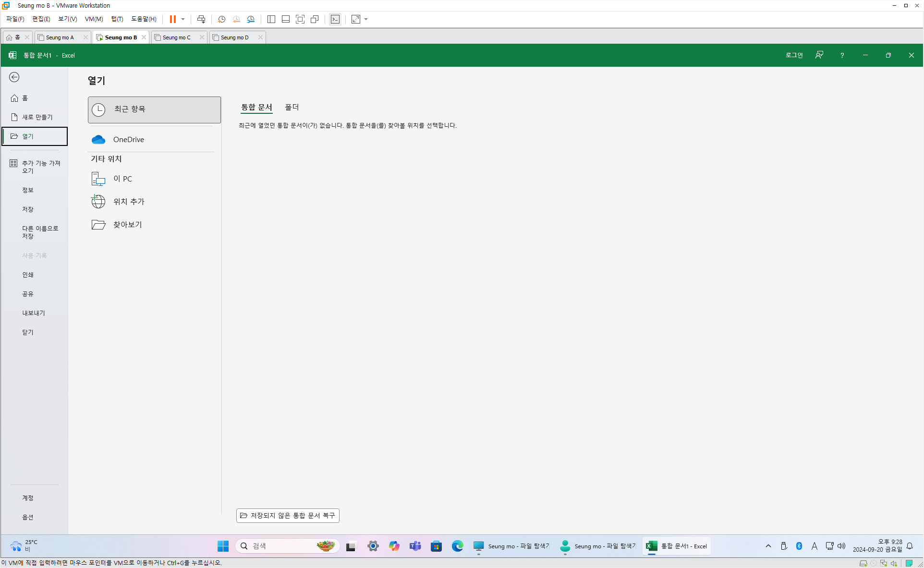The height and width of the screenshot is (568, 924).
Task: Enter VMware full screen mode icon
Action: (x=300, y=19)
